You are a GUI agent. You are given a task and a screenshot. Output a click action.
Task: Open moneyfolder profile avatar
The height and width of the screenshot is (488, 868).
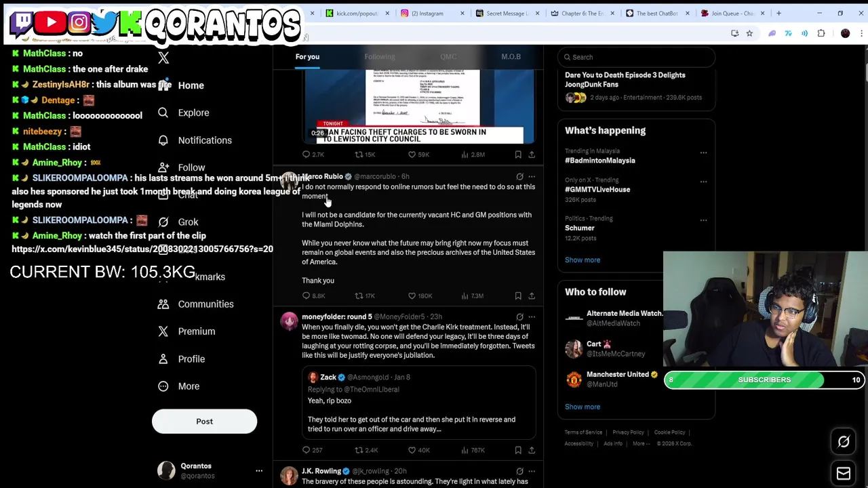(290, 322)
